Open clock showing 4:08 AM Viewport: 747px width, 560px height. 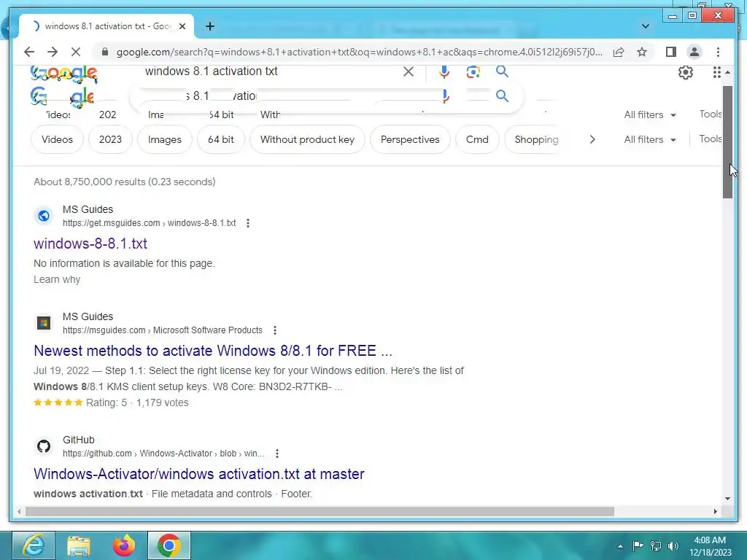click(x=710, y=546)
